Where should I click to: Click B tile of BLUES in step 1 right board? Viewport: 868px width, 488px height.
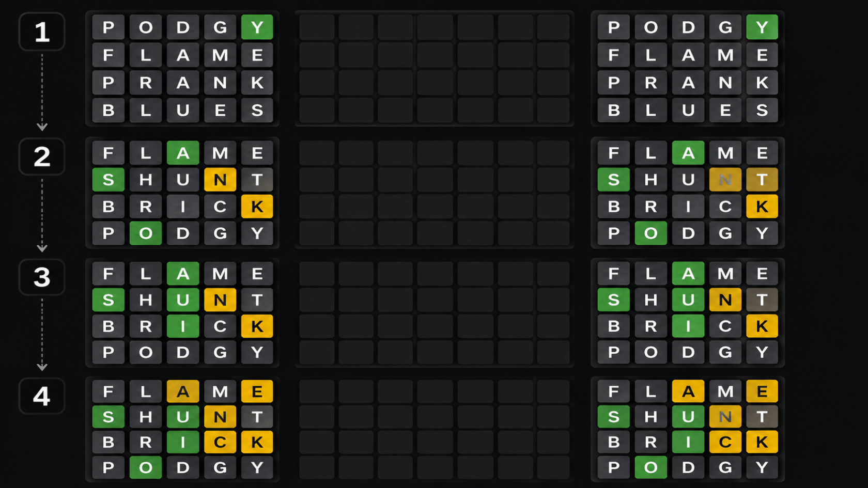(x=614, y=110)
